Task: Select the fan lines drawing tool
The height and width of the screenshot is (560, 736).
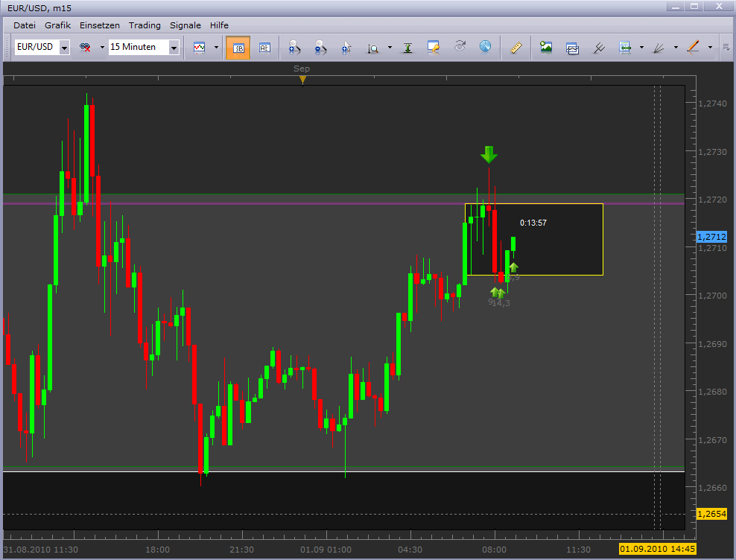Action: 659,48
